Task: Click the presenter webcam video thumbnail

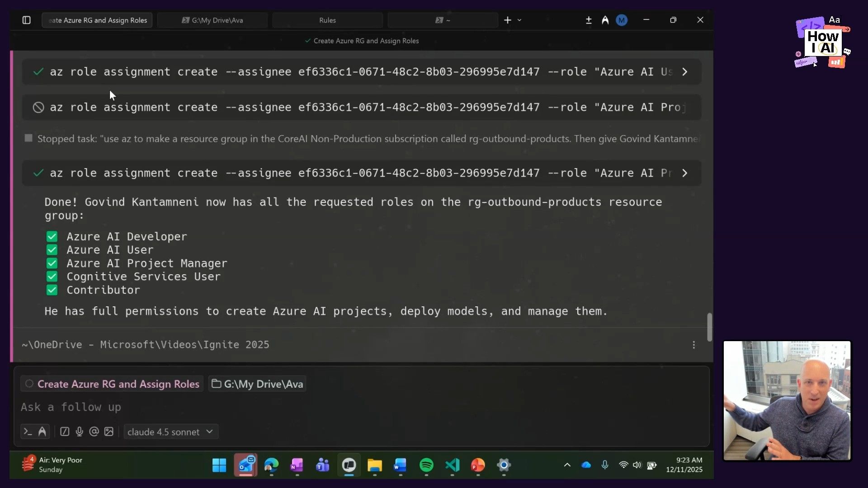Action: click(x=787, y=401)
